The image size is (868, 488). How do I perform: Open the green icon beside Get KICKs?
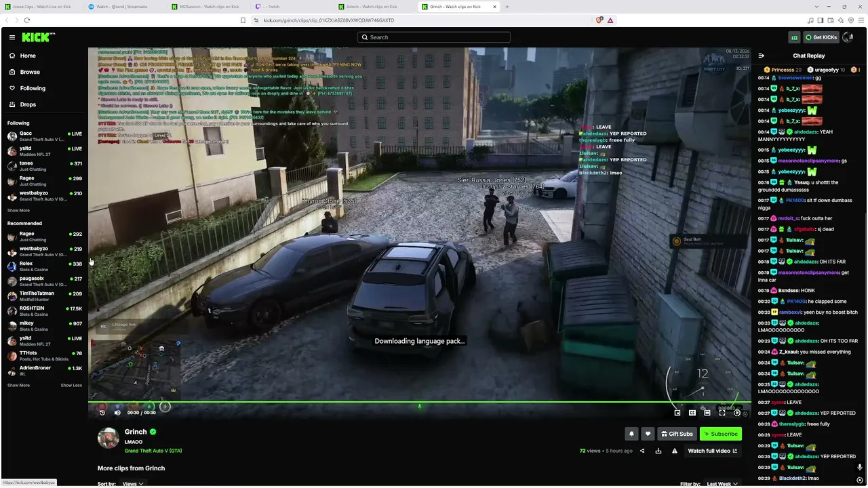(795, 37)
